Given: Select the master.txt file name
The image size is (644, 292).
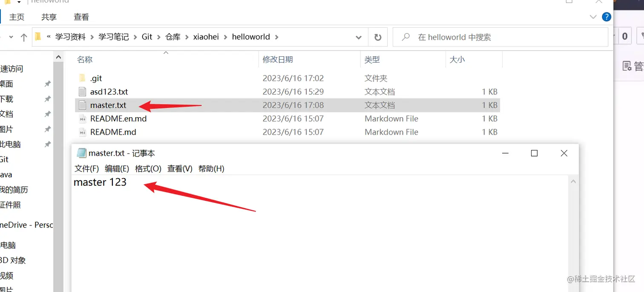Looking at the screenshot, I should pyautogui.click(x=108, y=105).
